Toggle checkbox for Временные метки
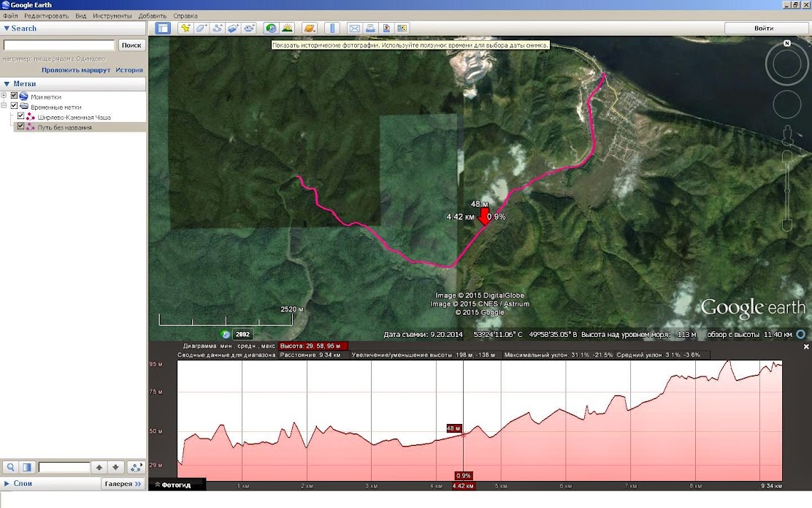Screen dimensions: 812x508 pyautogui.click(x=14, y=106)
